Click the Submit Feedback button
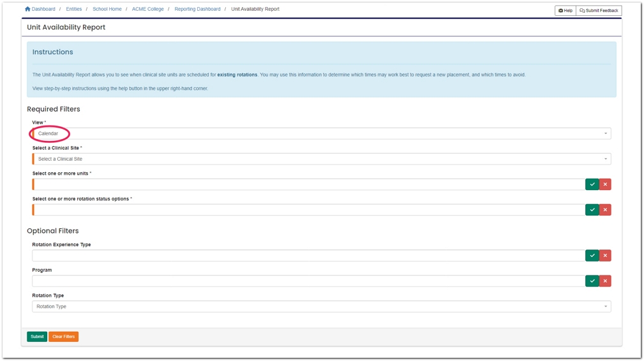The image size is (644, 361). point(599,11)
